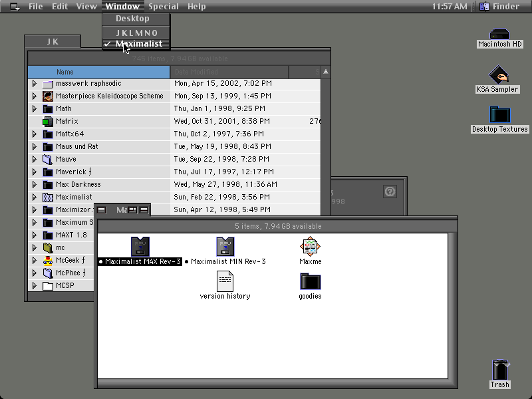Click the Maximalist window close box
The image size is (532, 399).
pos(102,210)
